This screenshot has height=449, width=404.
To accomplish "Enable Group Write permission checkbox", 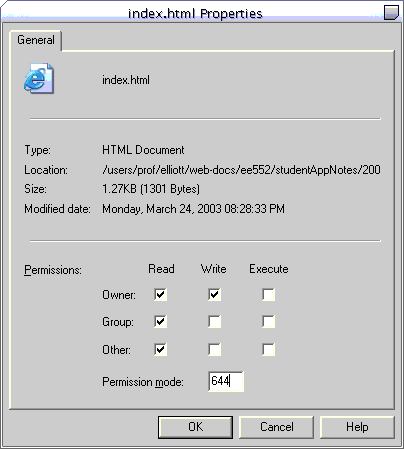I will 214,322.
